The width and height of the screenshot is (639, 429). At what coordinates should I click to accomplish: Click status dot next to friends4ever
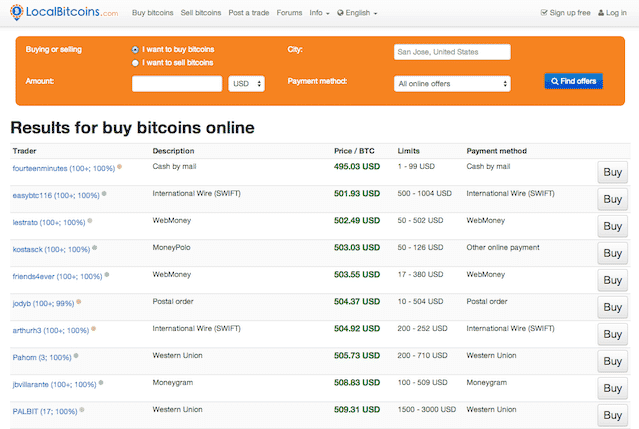coord(107,275)
